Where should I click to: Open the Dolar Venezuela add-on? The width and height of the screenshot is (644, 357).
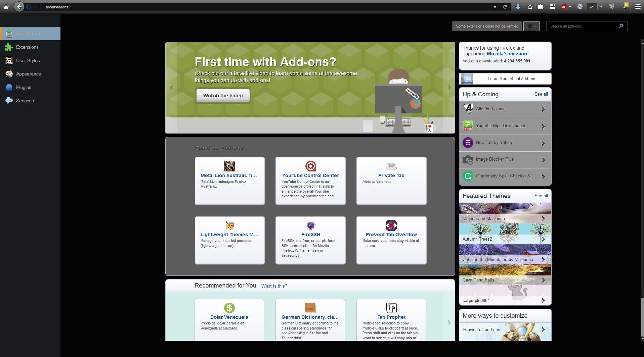[229, 320]
